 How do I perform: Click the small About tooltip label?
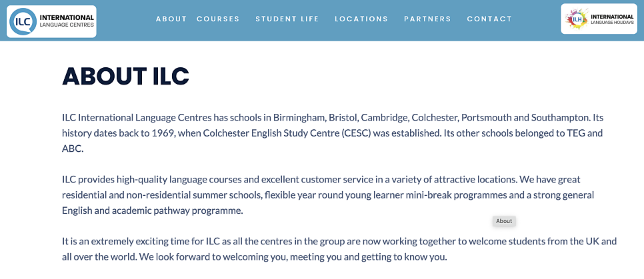504,221
